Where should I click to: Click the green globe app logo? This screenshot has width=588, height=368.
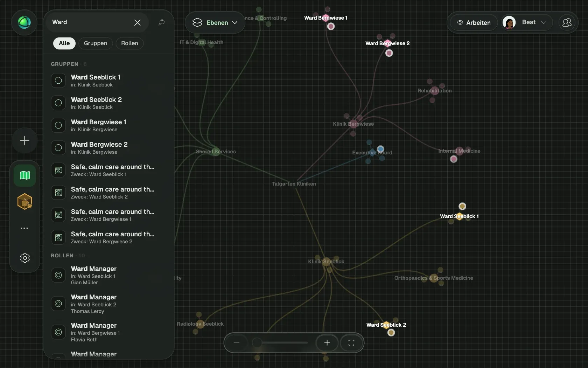tap(24, 22)
